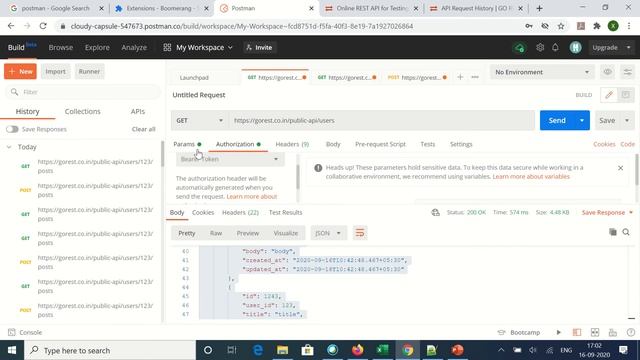
Task: Collapse the Today history group
Action: (9, 147)
